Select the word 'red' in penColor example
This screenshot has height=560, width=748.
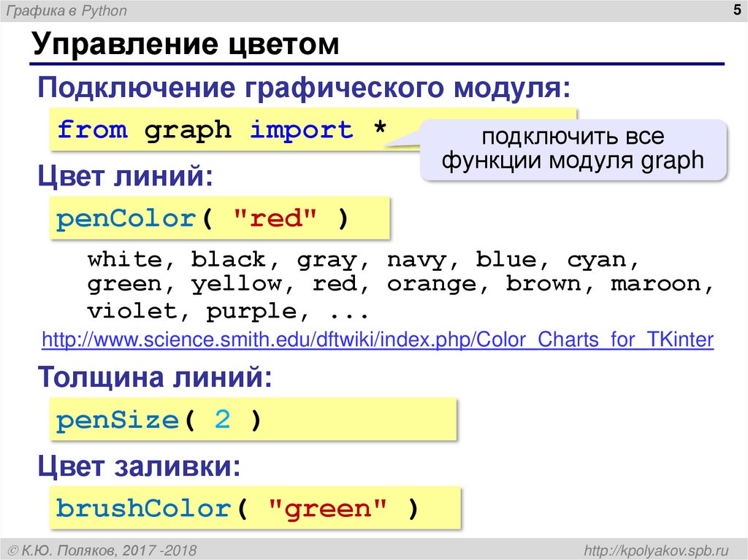[275, 217]
